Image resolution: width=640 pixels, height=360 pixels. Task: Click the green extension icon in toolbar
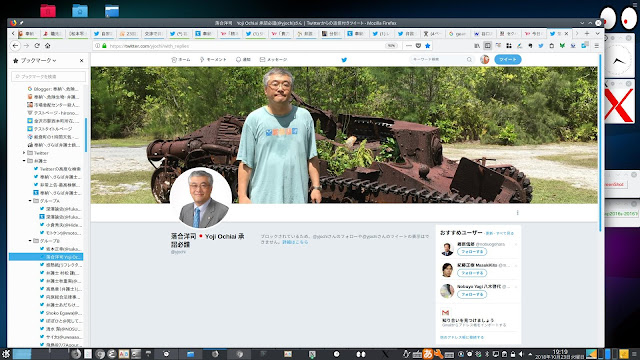tap(562, 46)
